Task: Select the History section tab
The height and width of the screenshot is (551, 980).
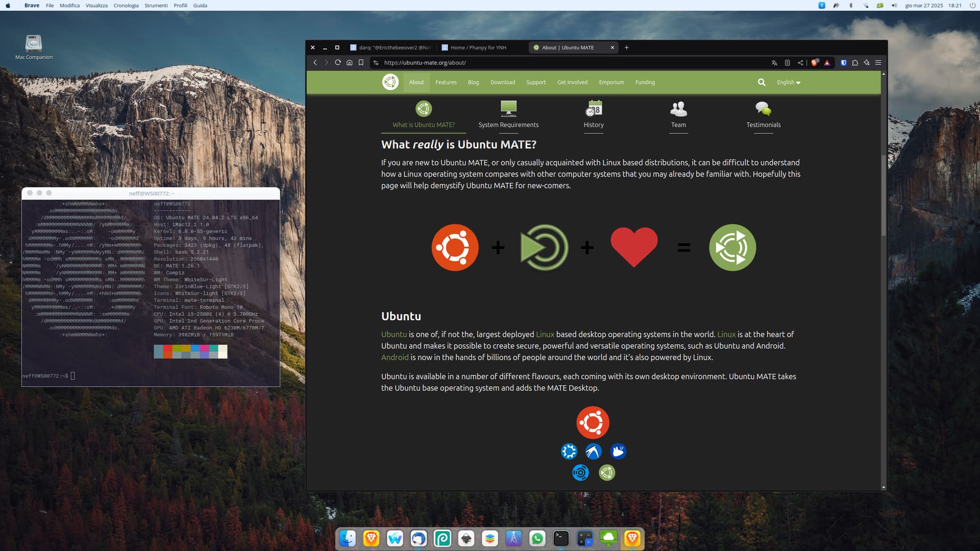Action: coord(594,115)
